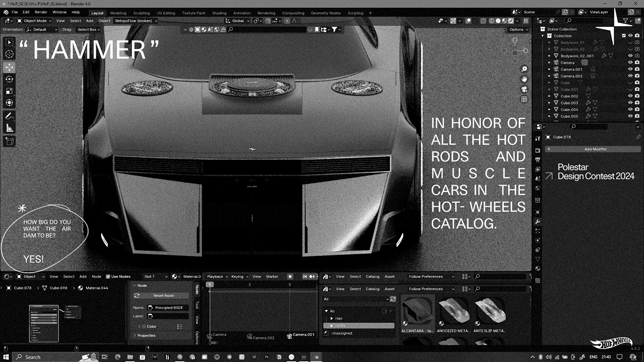Switch to the Modeling workspace tab

118,13
